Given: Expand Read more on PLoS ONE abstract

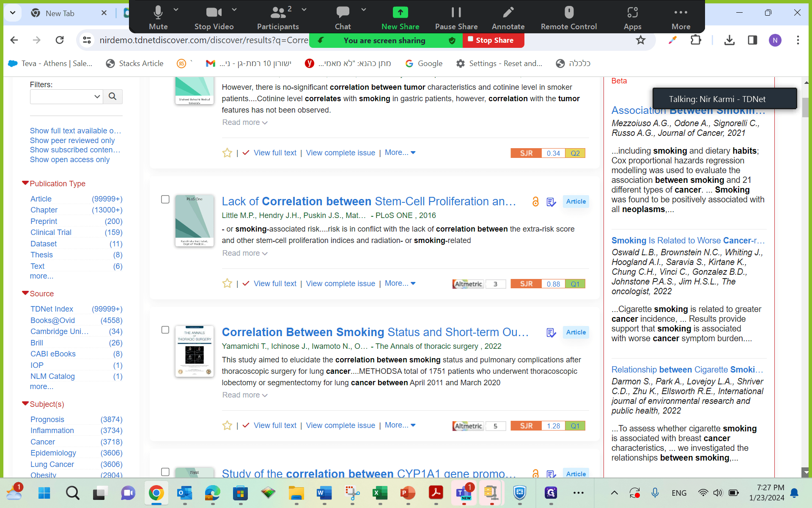Looking at the screenshot, I should [245, 253].
